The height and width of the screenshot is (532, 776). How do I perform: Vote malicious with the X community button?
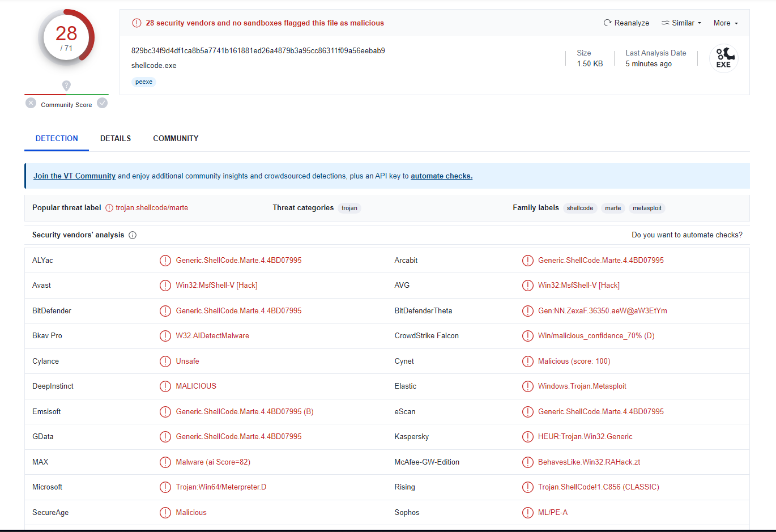pyautogui.click(x=31, y=103)
